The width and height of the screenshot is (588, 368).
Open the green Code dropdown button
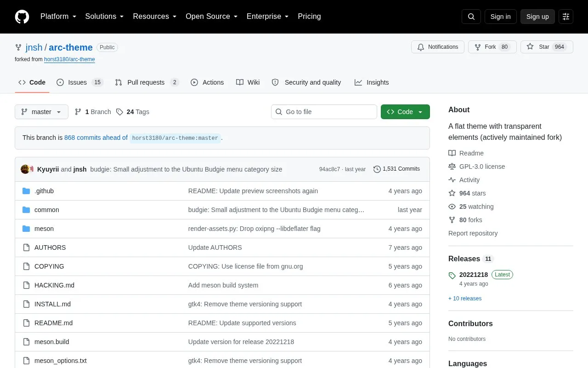[405, 112]
